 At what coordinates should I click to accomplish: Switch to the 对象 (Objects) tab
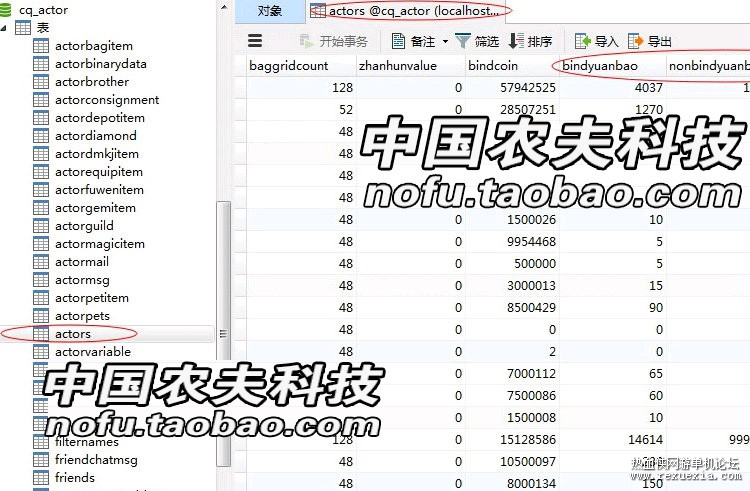[270, 11]
